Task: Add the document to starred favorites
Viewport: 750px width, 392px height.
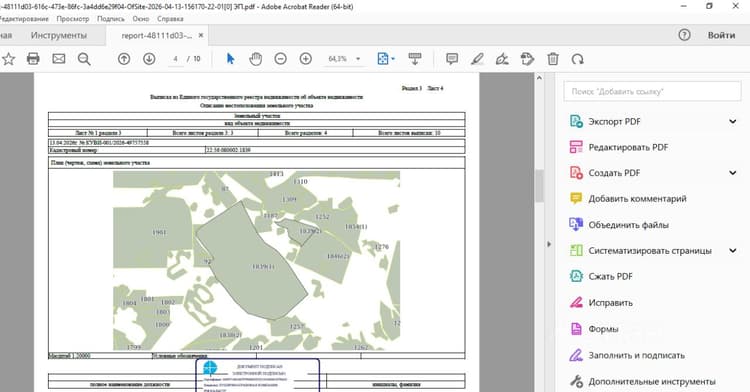Action: pyautogui.click(x=8, y=59)
